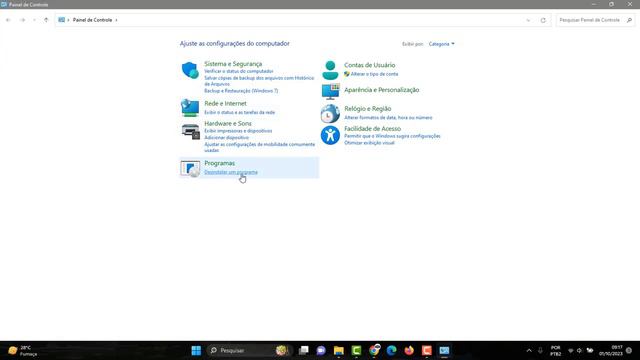Expand the address bar history dropdown

[x=528, y=20]
